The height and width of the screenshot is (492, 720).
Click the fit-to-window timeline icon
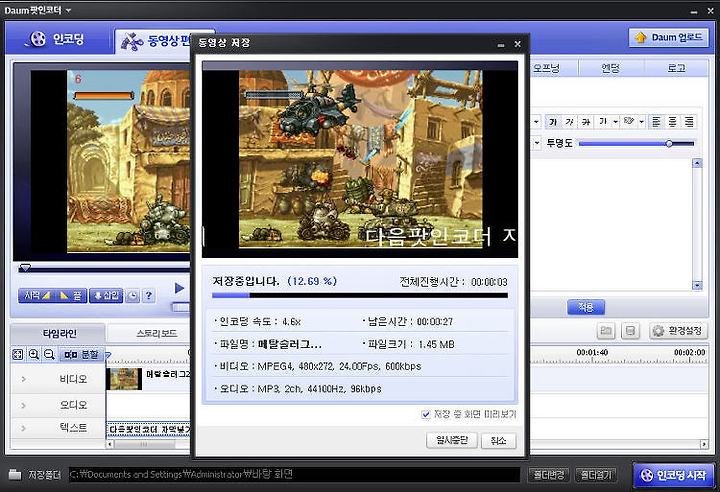click(x=17, y=354)
